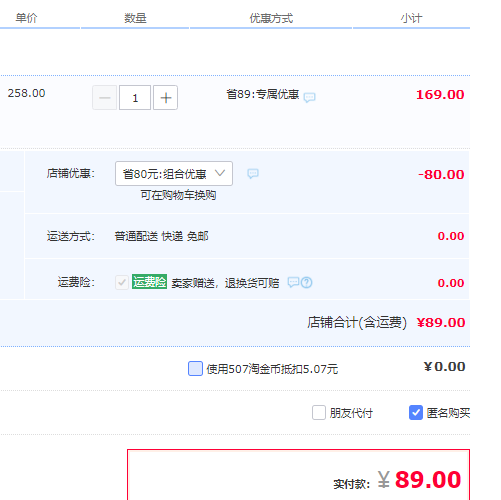This screenshot has width=501, height=500.
Task: Click the 普通配送 快递 免邮 shipping option
Action: (x=161, y=236)
